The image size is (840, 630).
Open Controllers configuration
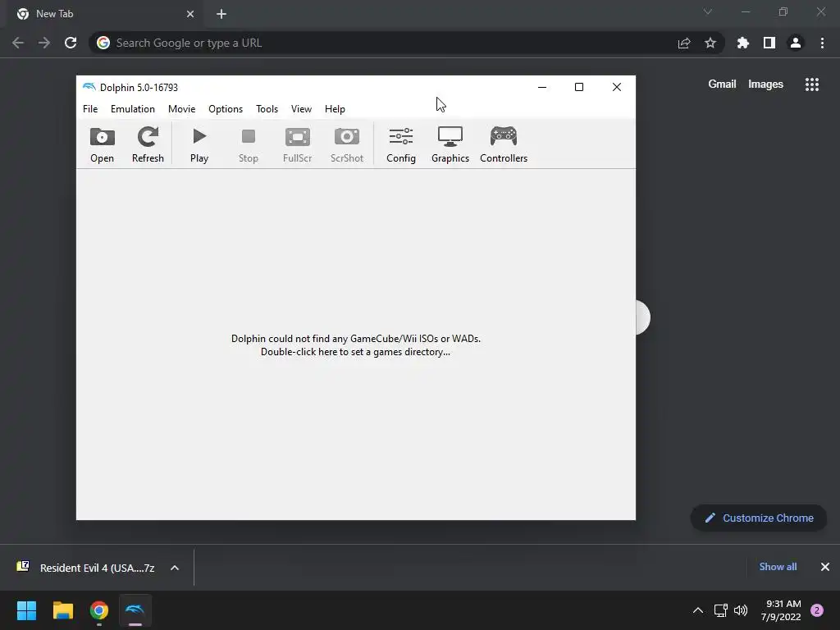[x=504, y=144]
